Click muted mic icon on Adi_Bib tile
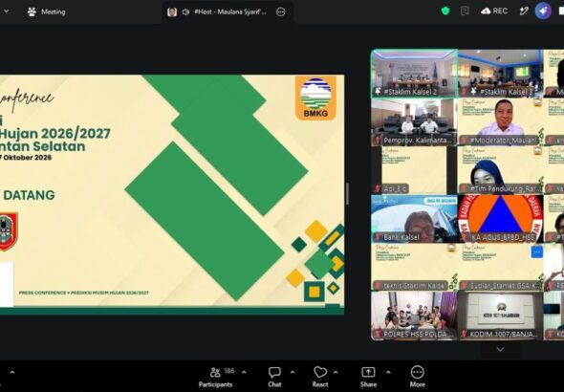Screen dimensions: 564x392 click(378, 188)
